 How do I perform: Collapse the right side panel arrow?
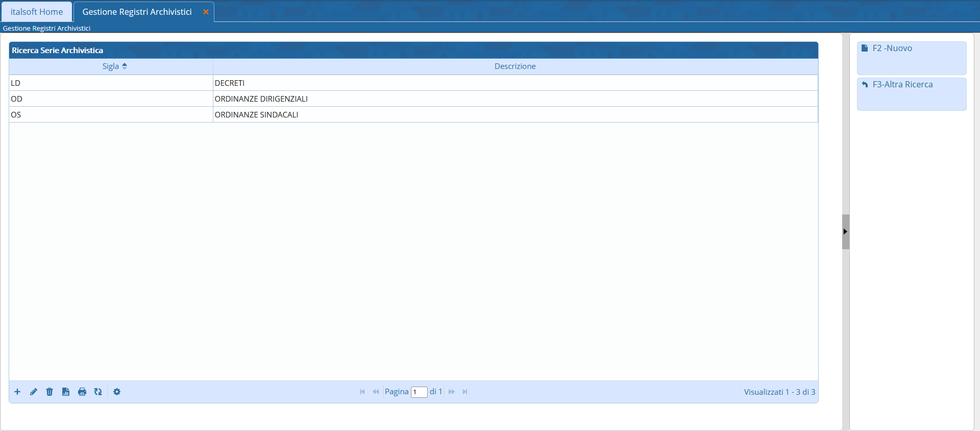tap(845, 232)
